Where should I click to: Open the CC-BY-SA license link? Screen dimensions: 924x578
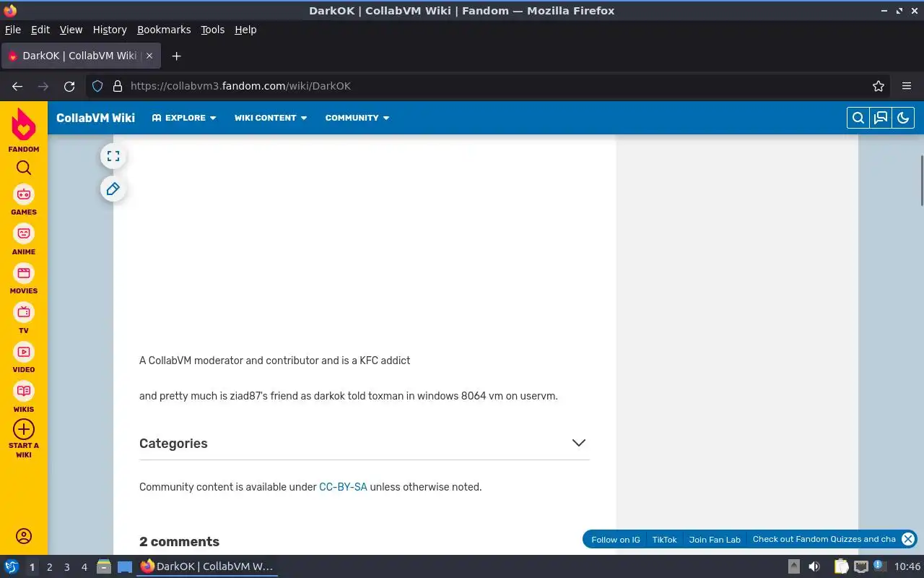click(343, 487)
